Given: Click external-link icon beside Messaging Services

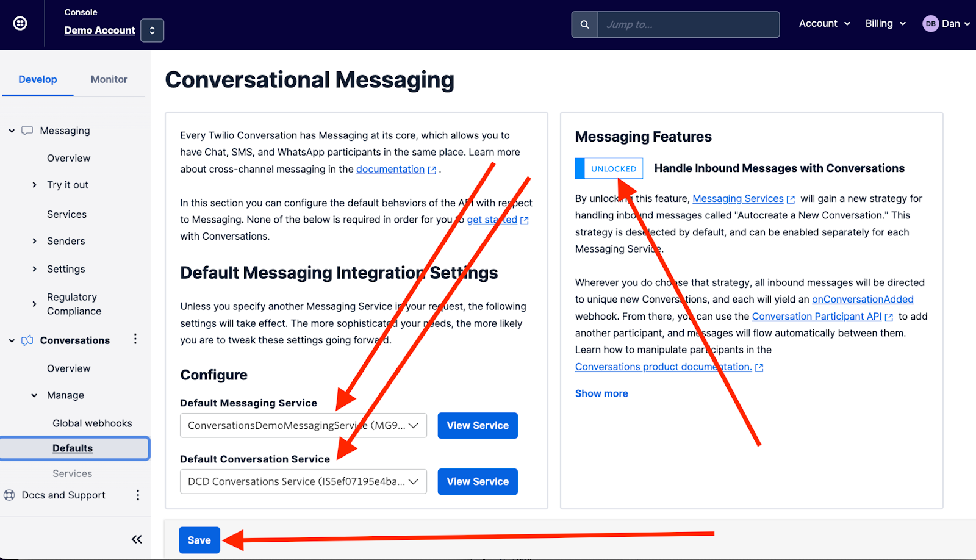Looking at the screenshot, I should 791,199.
